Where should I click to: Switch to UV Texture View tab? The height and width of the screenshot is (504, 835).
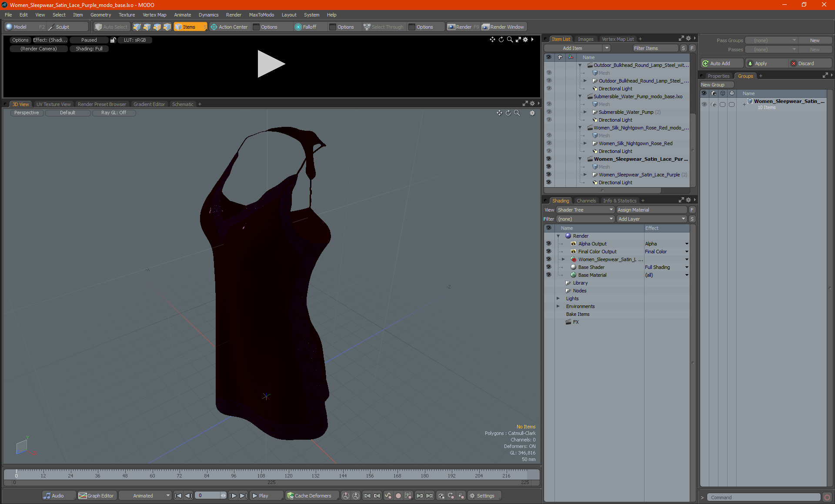53,104
